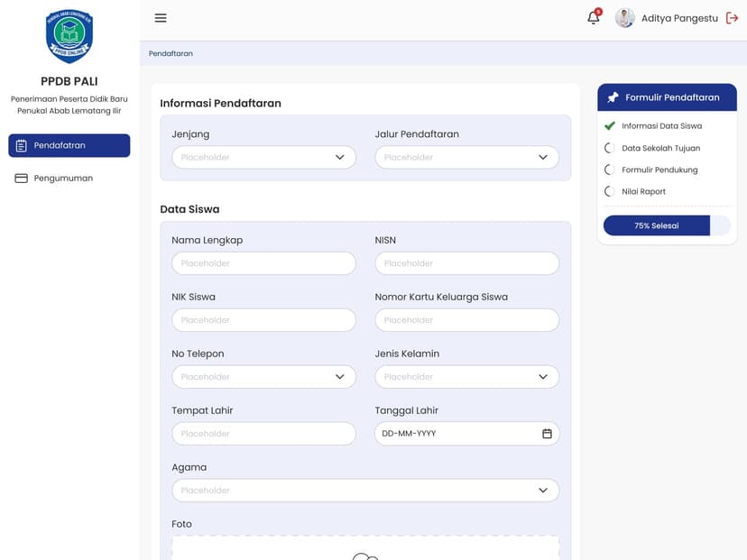
Task: Click the Nama Lengkap input field
Action: point(264,263)
